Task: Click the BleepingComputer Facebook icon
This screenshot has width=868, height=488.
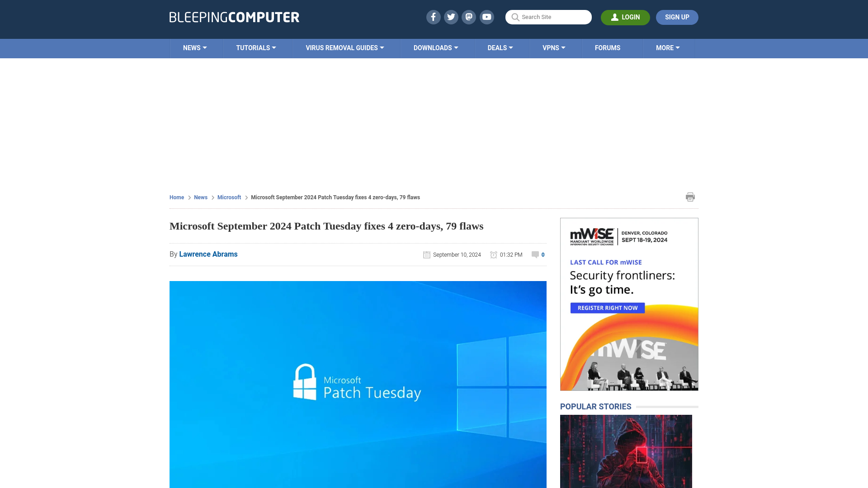Action: coord(434,17)
